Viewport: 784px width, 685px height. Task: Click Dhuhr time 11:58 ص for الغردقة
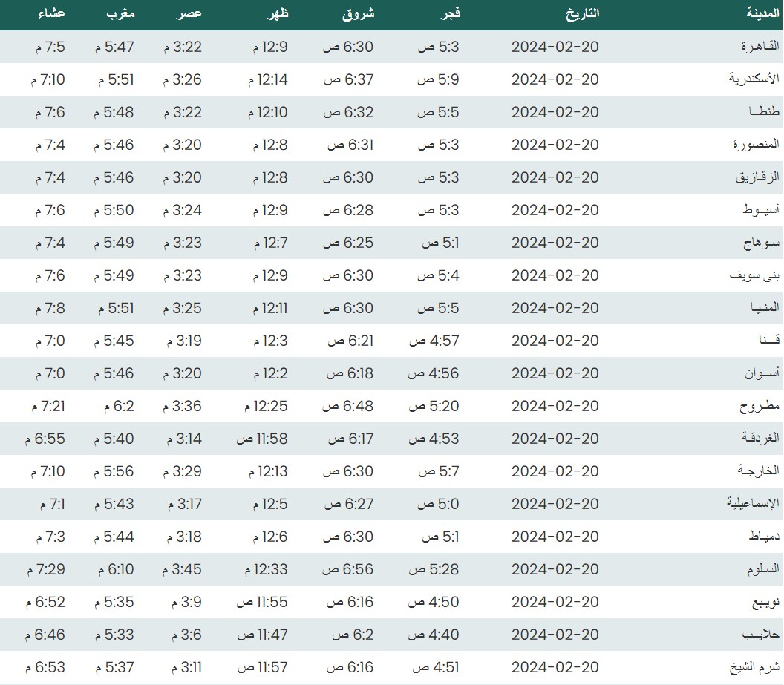[x=262, y=439]
